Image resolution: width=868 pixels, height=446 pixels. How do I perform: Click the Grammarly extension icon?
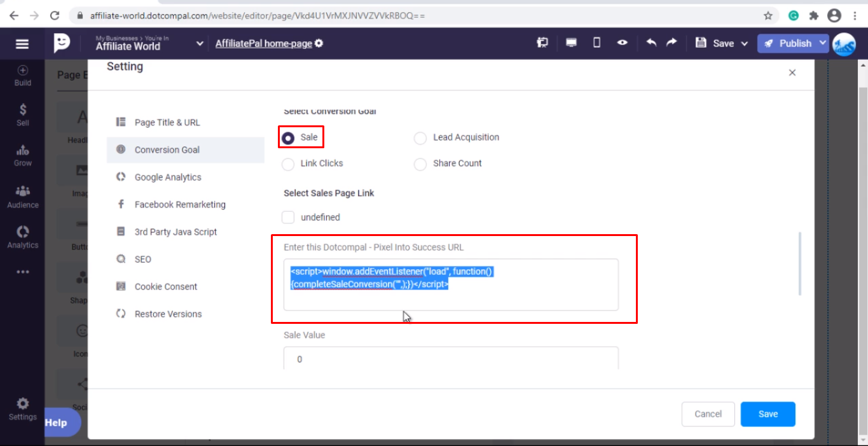(x=794, y=16)
